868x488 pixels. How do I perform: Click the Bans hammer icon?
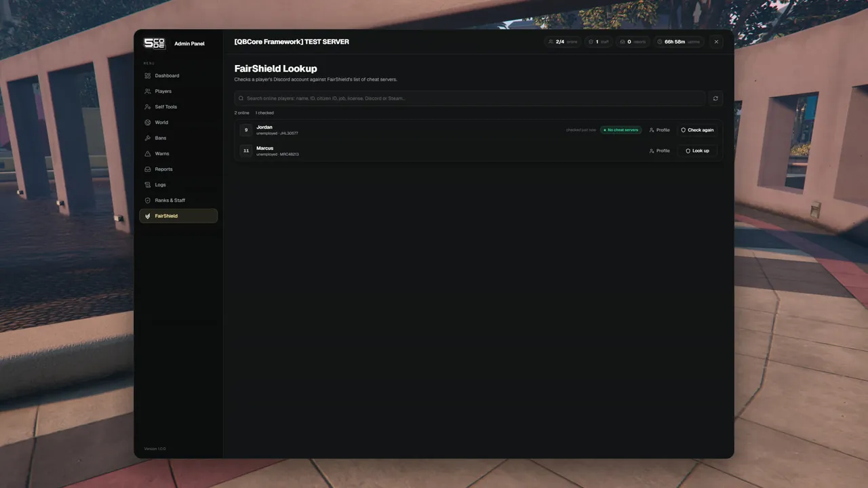click(x=148, y=138)
